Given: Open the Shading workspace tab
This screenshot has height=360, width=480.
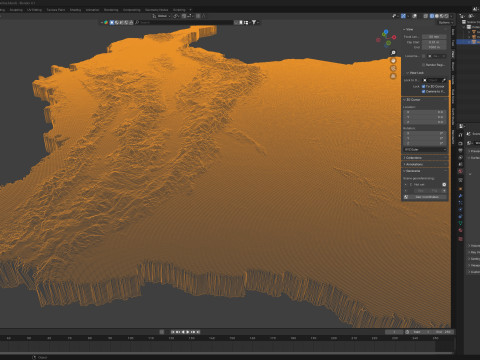Looking at the screenshot, I should 75,10.
